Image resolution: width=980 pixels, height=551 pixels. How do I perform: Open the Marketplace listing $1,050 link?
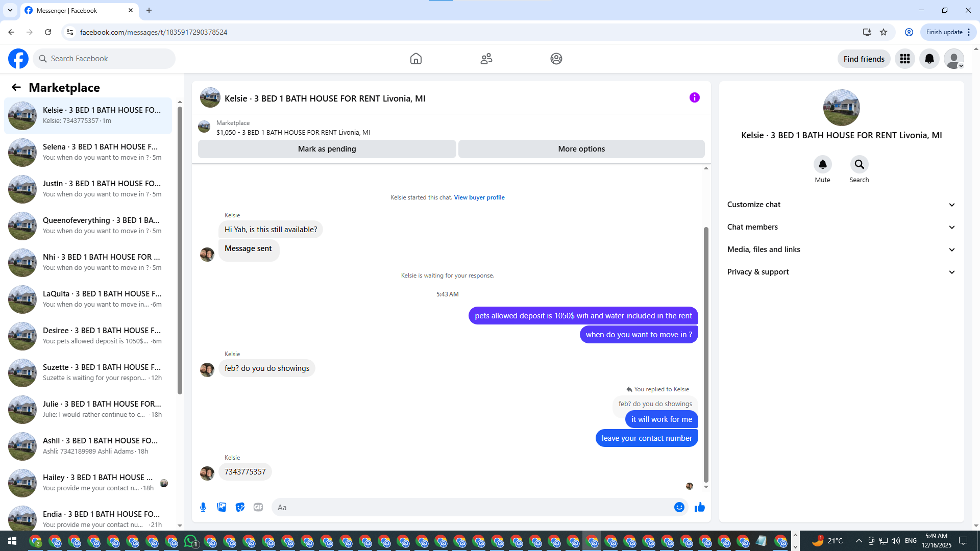click(x=293, y=133)
